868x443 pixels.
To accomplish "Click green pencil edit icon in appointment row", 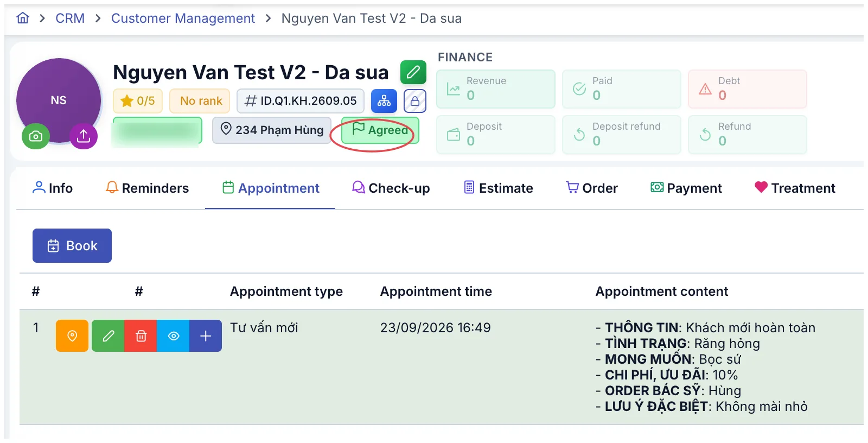I will click(108, 336).
